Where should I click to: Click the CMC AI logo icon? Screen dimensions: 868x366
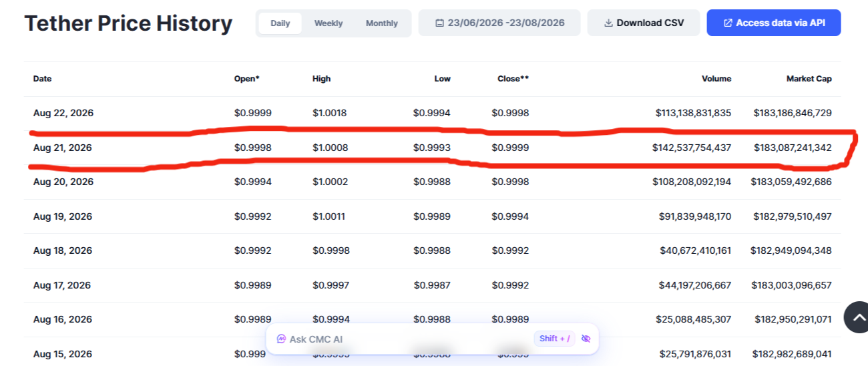tap(281, 339)
